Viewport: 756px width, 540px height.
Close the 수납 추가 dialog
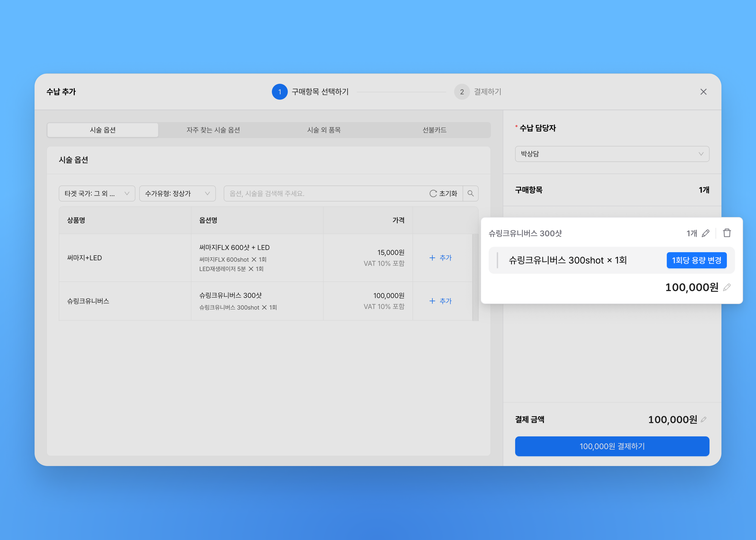coord(703,92)
